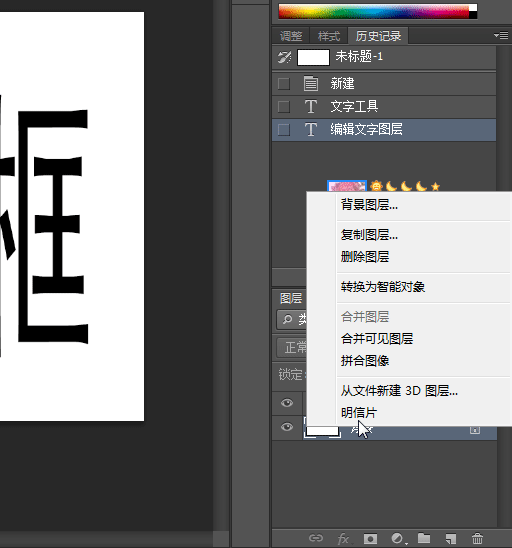Click the T icon beside 文字工具
Screen dimensions: 512x548
coord(311,107)
